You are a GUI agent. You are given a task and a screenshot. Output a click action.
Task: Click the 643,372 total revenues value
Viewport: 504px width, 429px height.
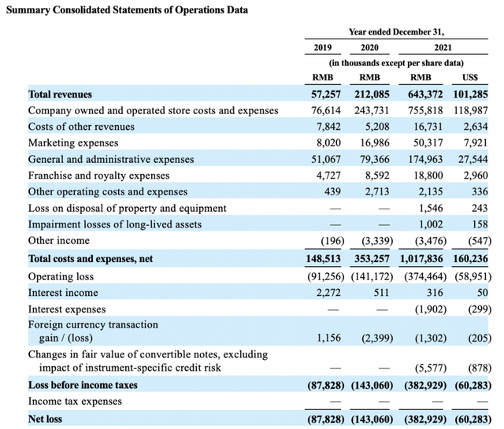coord(425,94)
